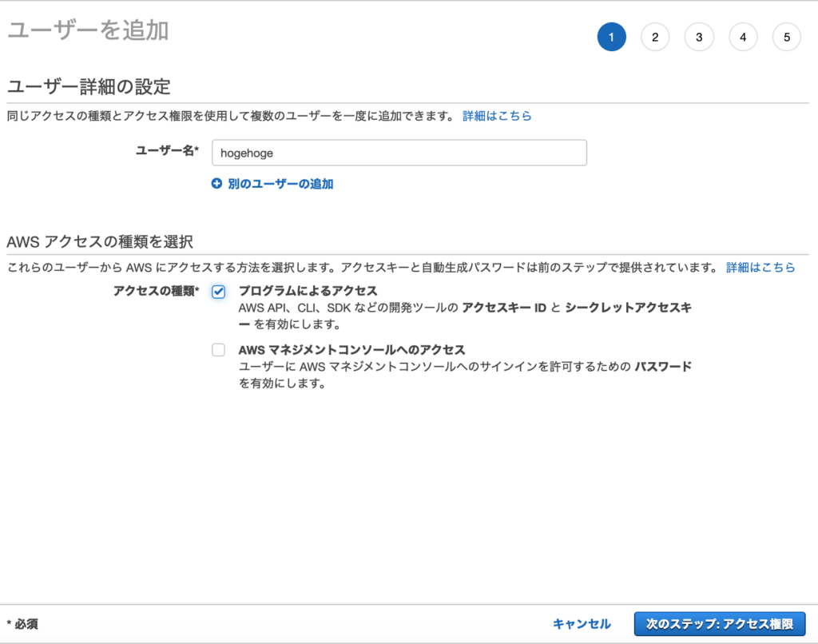This screenshot has width=818, height=644.
Task: Go to wizard step 1 circle
Action: (611, 37)
